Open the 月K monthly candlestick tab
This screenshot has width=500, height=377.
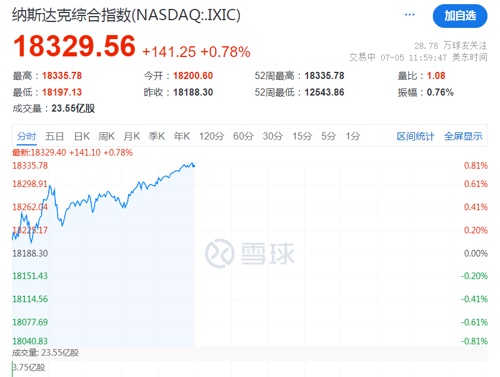coord(131,136)
